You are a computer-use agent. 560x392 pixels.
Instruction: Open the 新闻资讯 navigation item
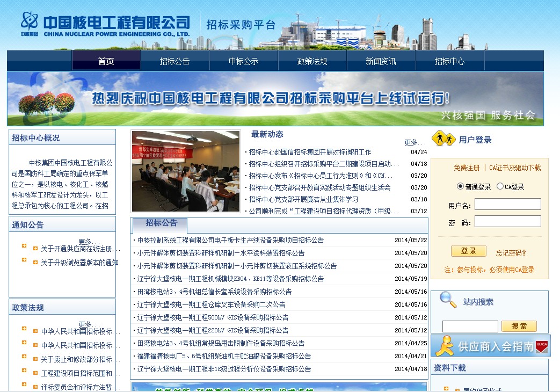(381, 61)
